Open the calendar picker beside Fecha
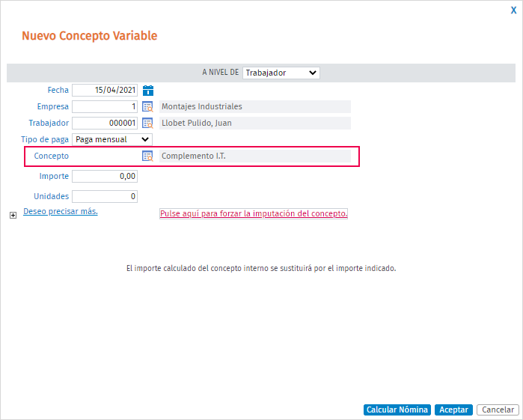 click(x=148, y=90)
